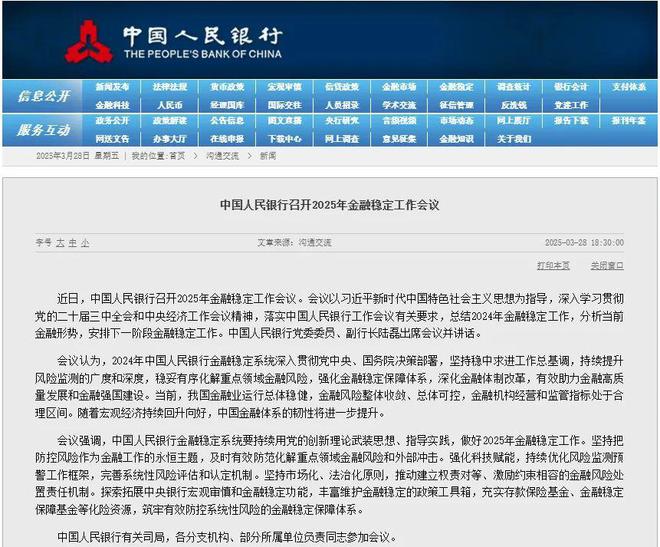Image resolution: width=660 pixels, height=547 pixels.
Task: Click the 首页 breadcrumb link
Action: click(177, 156)
